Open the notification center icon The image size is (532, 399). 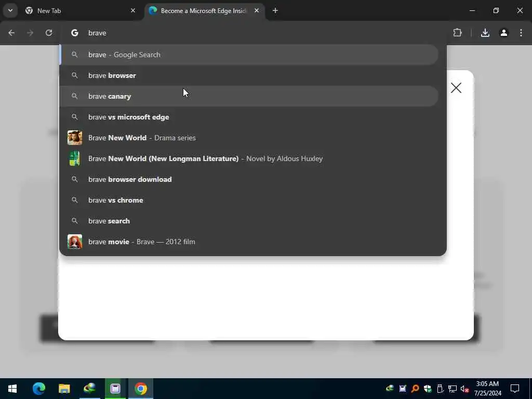[x=515, y=389]
